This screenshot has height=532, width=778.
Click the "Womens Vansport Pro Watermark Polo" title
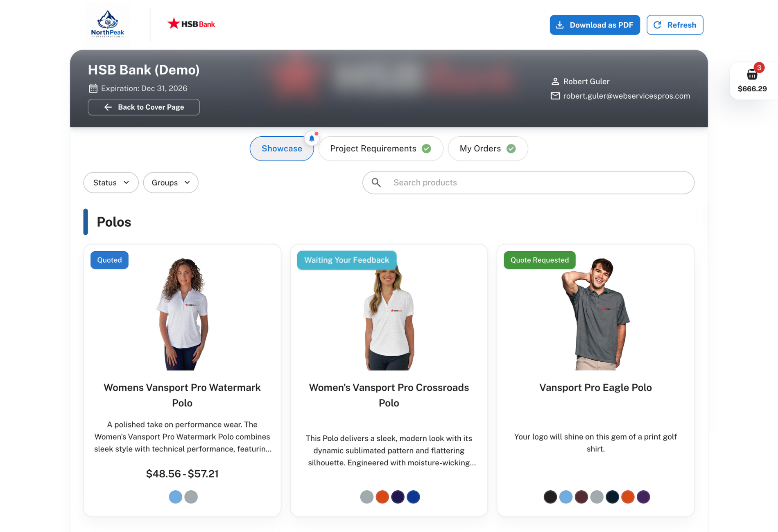pos(182,395)
